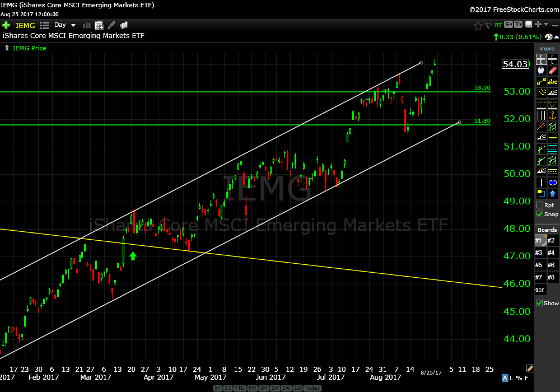Viewport: 560px width, 392px height.
Task: Switch to board #2
Action: coord(552,241)
